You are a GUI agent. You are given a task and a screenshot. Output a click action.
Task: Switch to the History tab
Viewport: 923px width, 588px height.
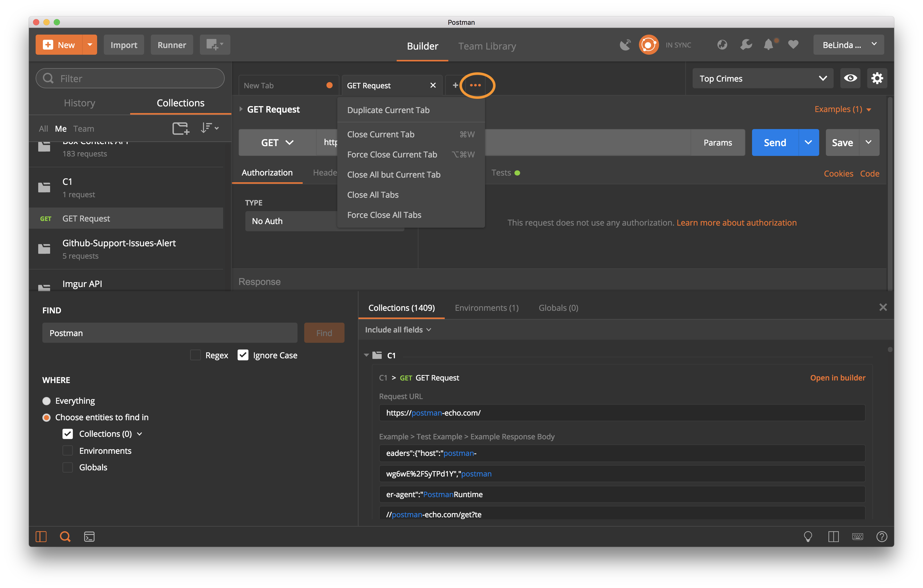[79, 103]
